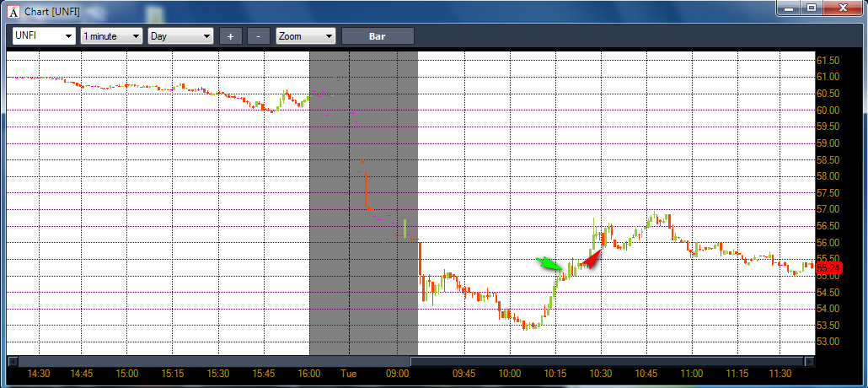Open the UNFI symbol dropdown

(x=44, y=36)
